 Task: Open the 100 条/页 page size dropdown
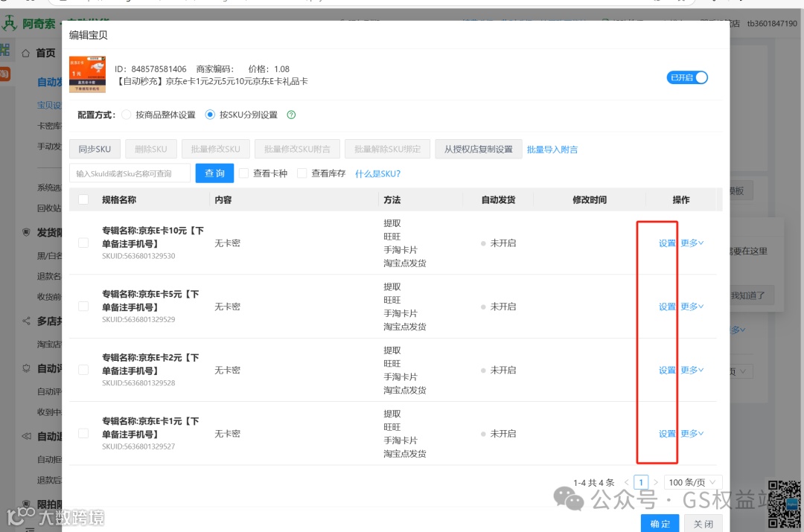click(x=693, y=482)
